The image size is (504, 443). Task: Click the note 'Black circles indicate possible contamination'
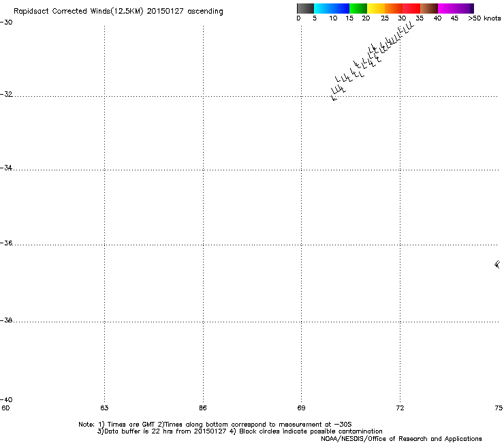click(311, 431)
